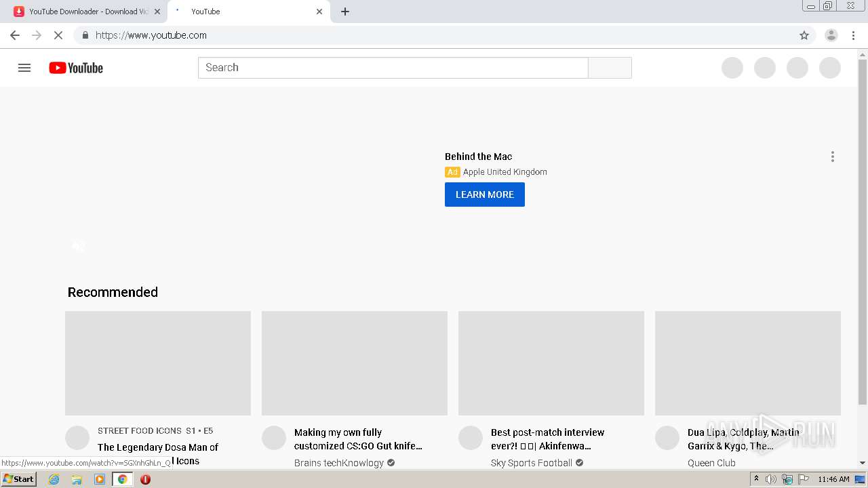
Task: Open The Legendary Dosa Man video thumbnail
Action: pos(158,363)
